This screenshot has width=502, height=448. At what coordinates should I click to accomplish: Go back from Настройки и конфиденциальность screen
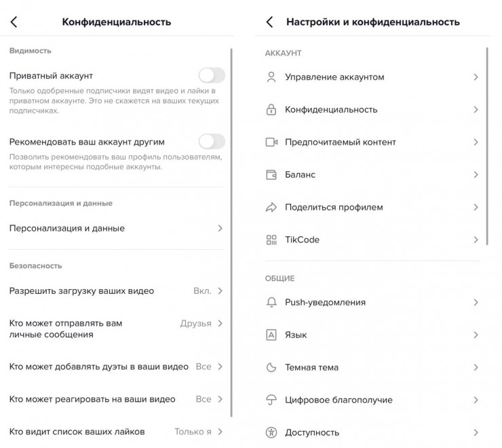(269, 22)
